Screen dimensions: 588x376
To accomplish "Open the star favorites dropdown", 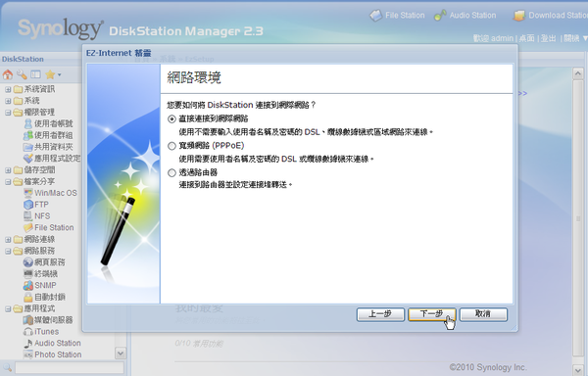I will 53,74.
